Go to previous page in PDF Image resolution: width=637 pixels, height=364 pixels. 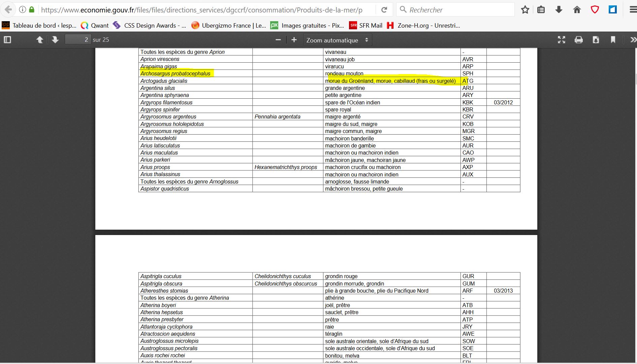click(x=40, y=40)
